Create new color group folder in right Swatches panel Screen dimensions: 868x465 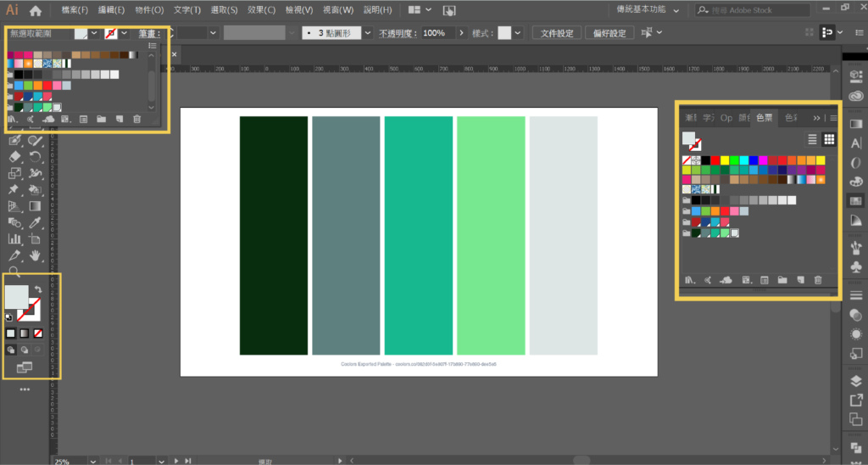(782, 279)
